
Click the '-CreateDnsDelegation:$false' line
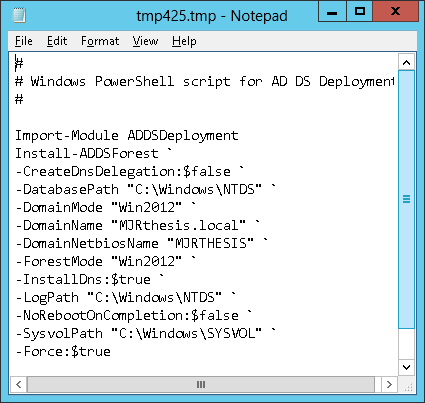click(x=130, y=171)
